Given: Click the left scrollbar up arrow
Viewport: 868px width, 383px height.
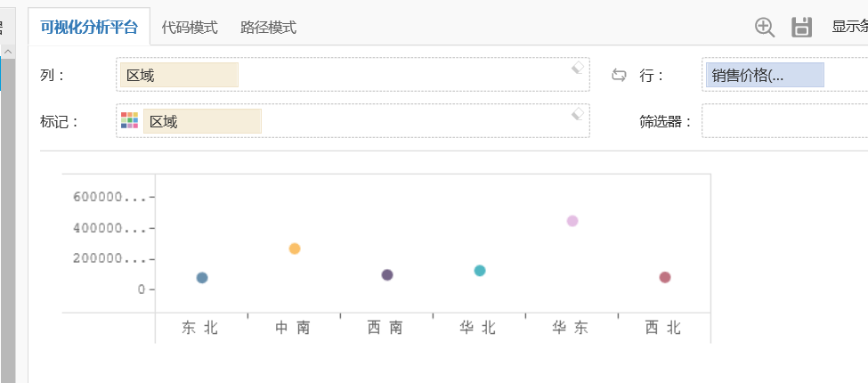Looking at the screenshot, I should coord(7,52).
